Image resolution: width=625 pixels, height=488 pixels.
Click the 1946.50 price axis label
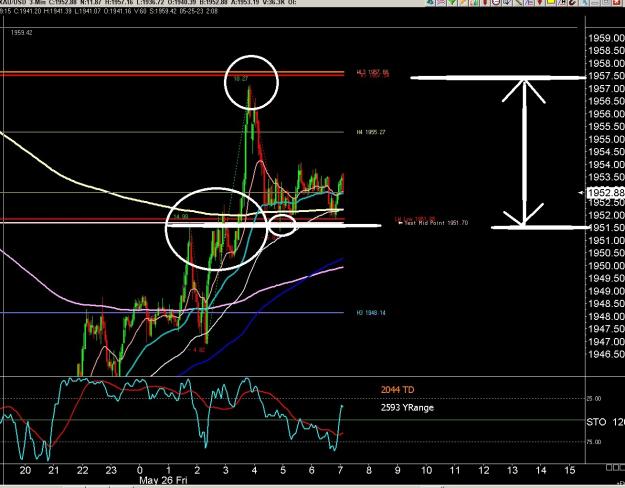[606, 354]
